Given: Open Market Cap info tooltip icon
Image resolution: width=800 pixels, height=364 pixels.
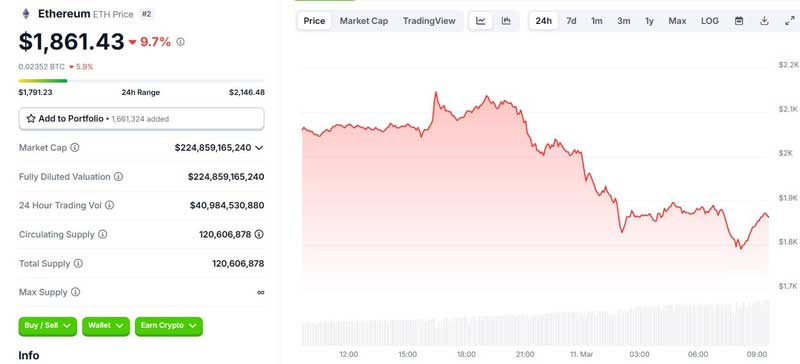Looking at the screenshot, I should tap(74, 148).
